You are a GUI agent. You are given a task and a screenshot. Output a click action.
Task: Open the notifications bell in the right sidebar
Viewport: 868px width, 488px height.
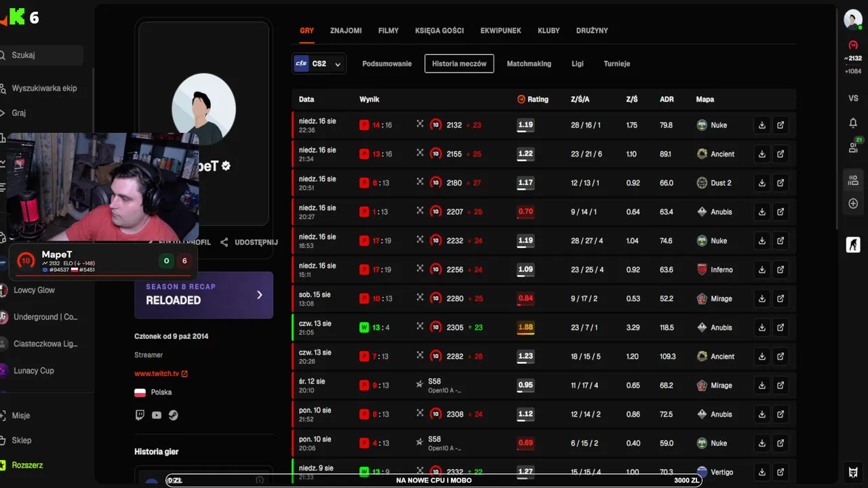pos(853,123)
